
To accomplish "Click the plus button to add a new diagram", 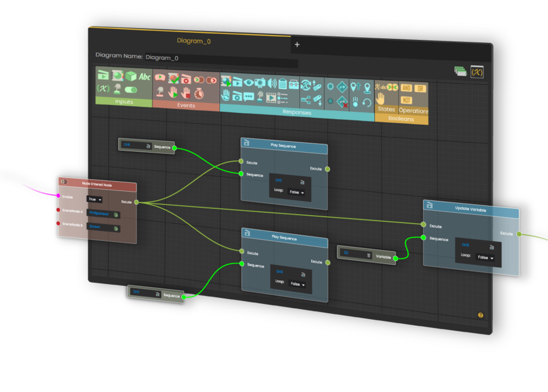I will point(297,45).
